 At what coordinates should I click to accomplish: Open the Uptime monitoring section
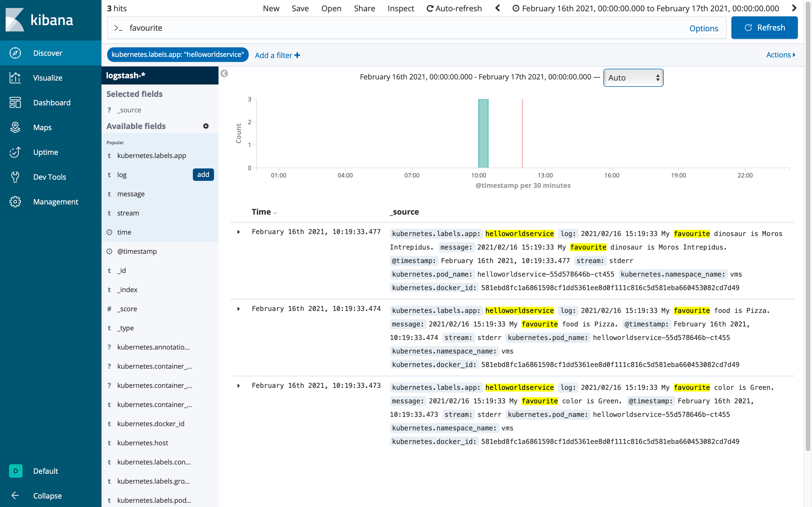click(45, 152)
